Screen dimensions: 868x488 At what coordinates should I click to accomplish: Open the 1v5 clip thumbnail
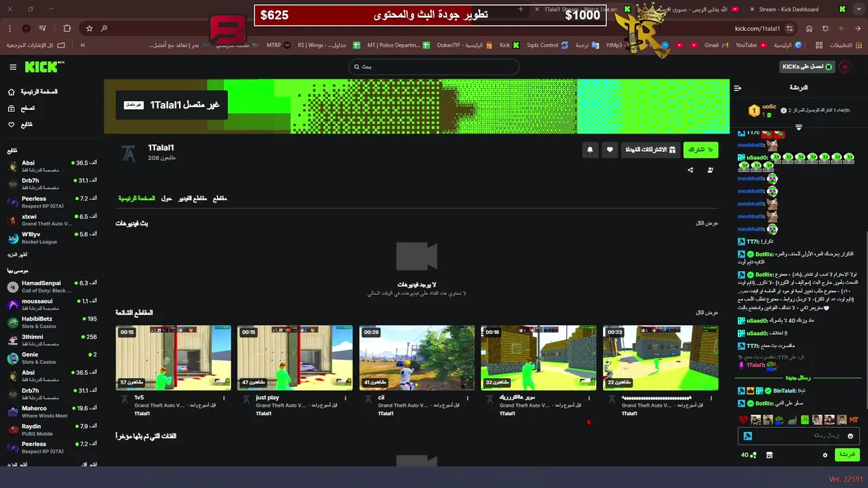pos(173,358)
